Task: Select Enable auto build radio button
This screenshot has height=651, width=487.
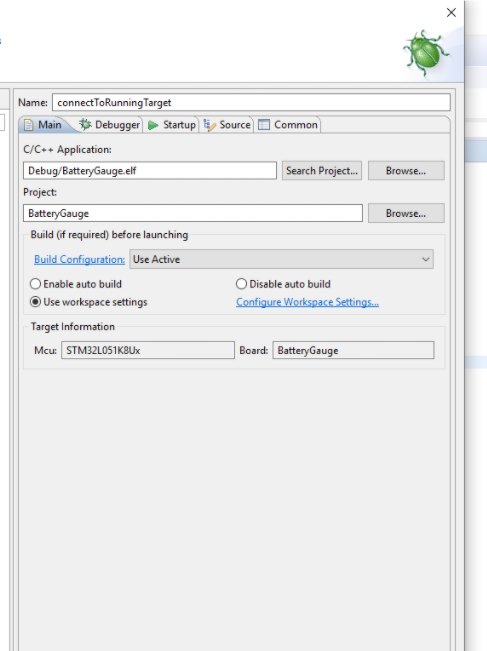Action: 35,284
